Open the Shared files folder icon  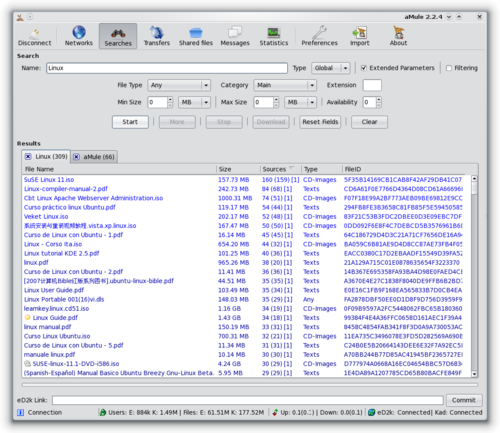[196, 32]
